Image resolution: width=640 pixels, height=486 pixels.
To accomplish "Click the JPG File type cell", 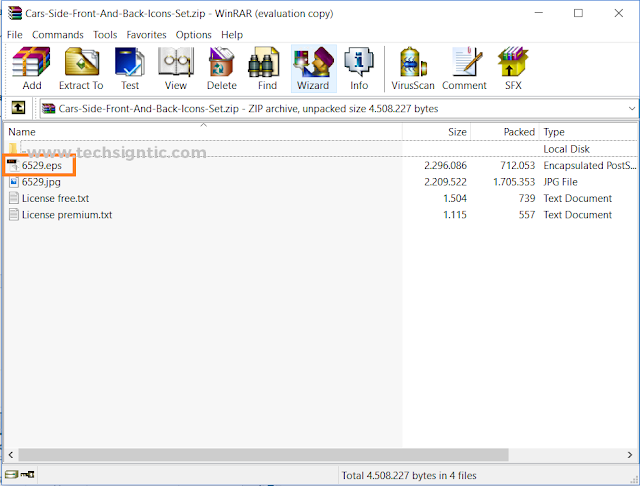I will coord(560,182).
